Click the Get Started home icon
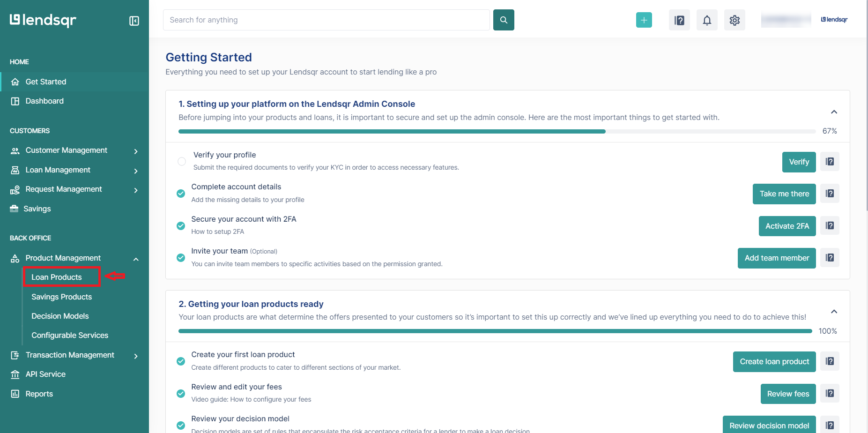This screenshot has height=433, width=868. click(x=15, y=82)
